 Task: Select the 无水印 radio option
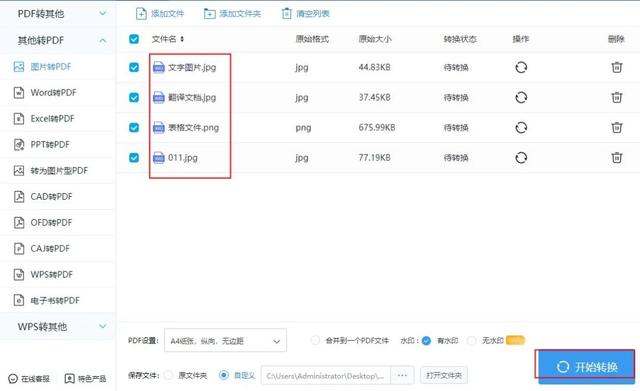[x=472, y=340]
